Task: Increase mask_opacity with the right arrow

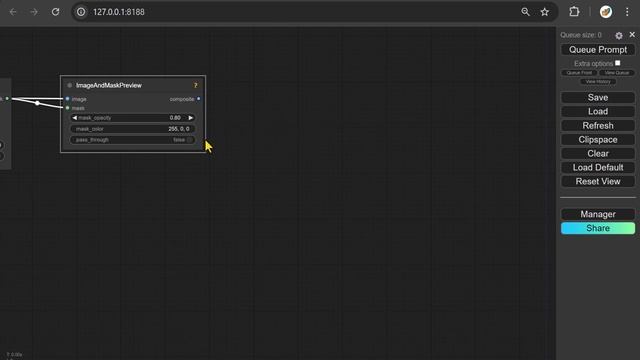Action: [190, 118]
